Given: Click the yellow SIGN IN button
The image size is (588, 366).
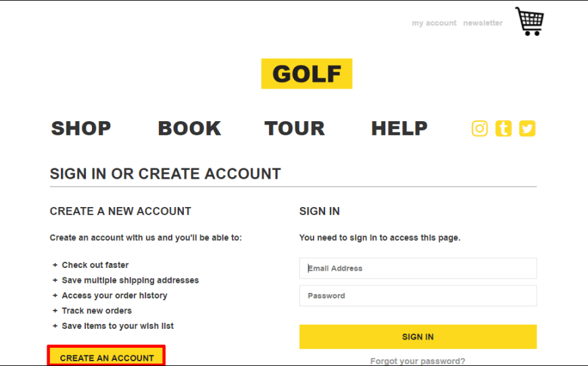Looking at the screenshot, I should tap(418, 337).
